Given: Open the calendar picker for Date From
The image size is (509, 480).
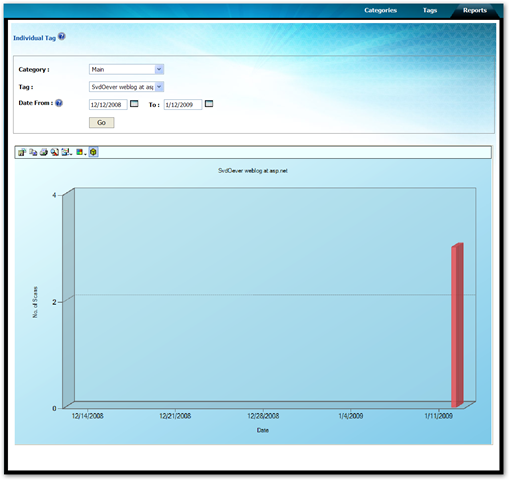Looking at the screenshot, I should click(x=134, y=104).
